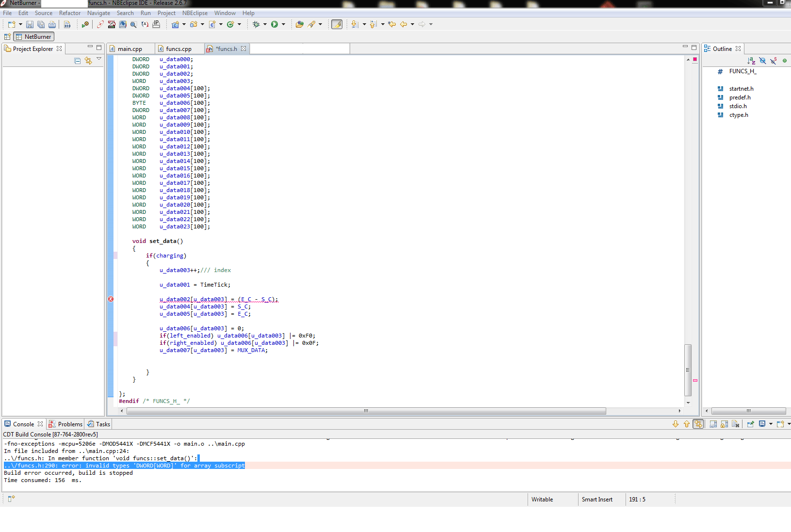Toggle console Show Next/Previous Error mode button
791x532 pixels.
tap(698, 424)
